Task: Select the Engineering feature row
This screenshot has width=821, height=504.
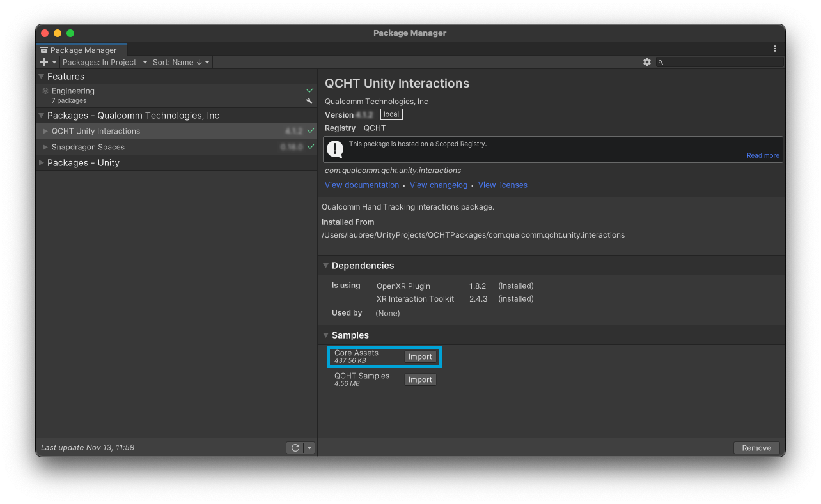Action: [x=176, y=95]
